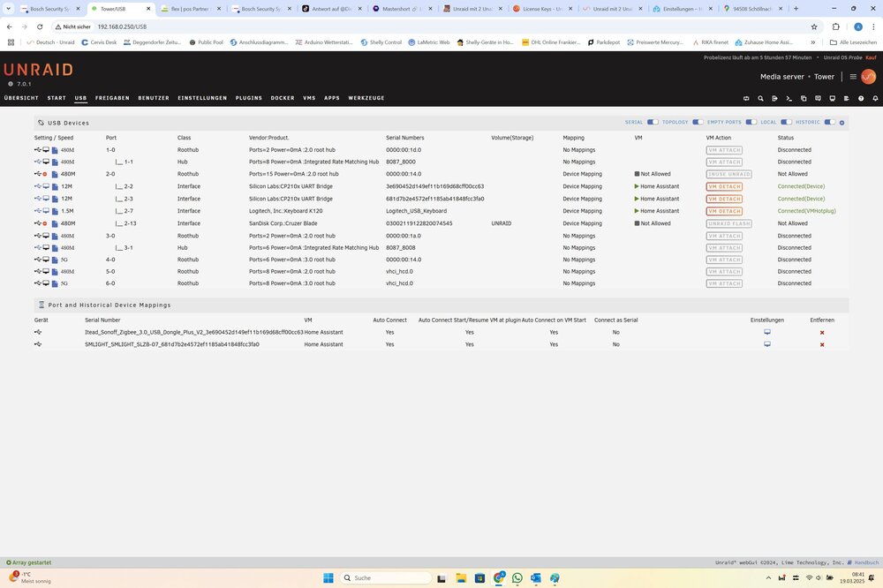Open the help question mark icon
The image size is (883, 588).
[x=860, y=99]
